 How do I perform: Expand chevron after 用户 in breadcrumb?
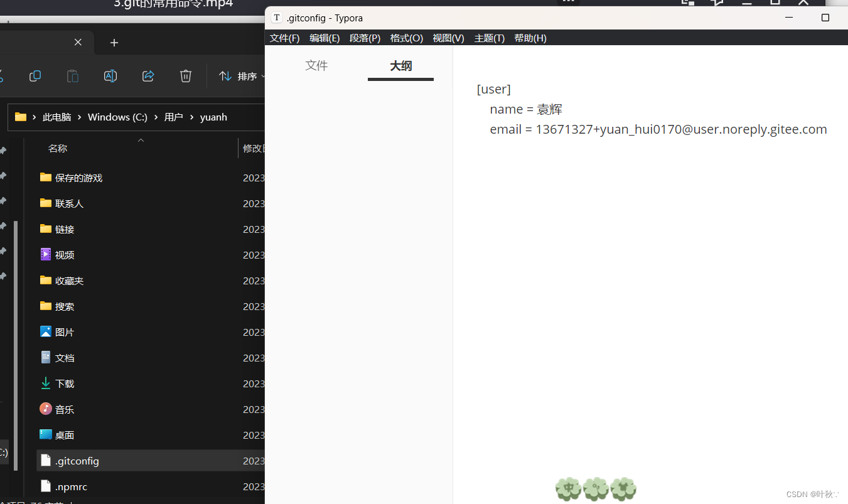[191, 117]
